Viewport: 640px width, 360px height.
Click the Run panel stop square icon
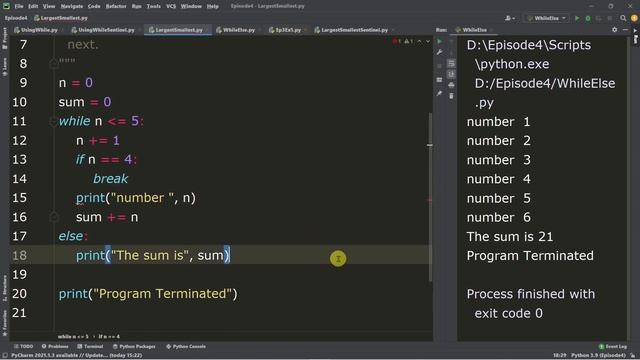coord(440,66)
